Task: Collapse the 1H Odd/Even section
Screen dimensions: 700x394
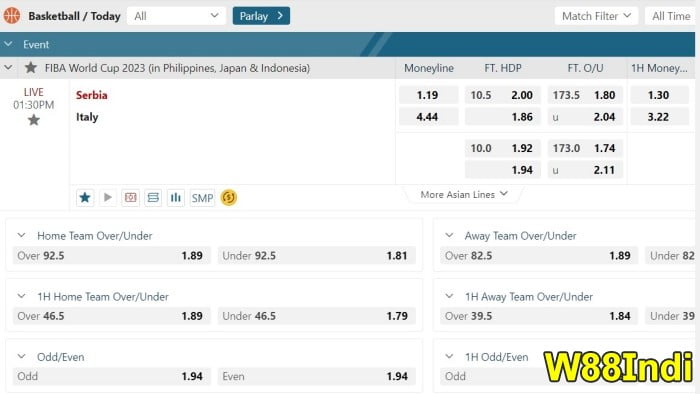Action: click(449, 356)
